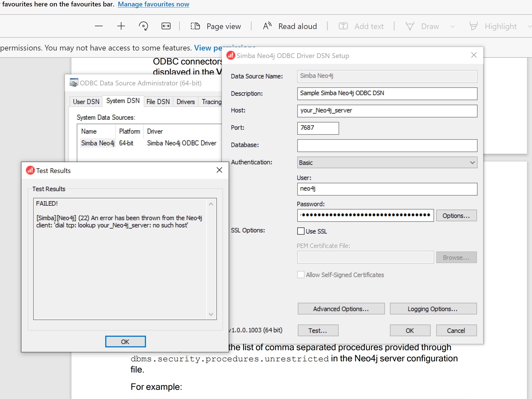
Task: Click OK in the Test Results dialog
Action: tap(125, 342)
